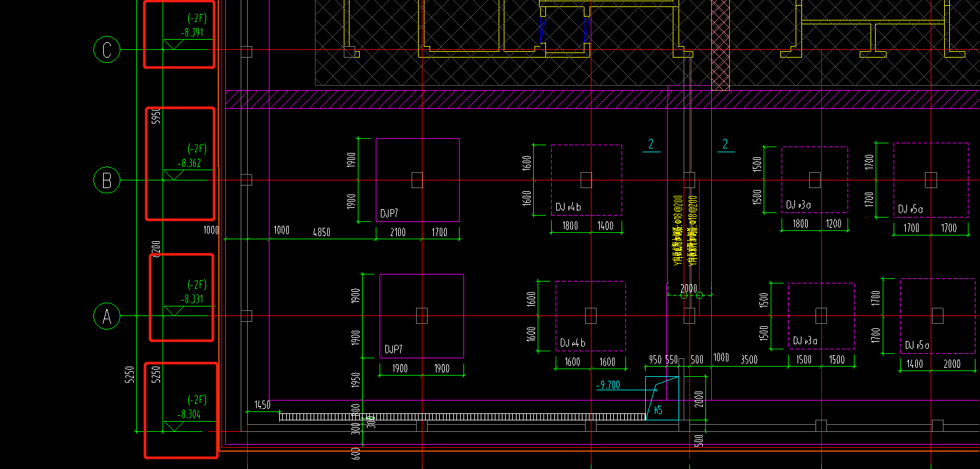This screenshot has width=980, height=469.
Task: Select grid axis bubble A
Action: coord(107,317)
